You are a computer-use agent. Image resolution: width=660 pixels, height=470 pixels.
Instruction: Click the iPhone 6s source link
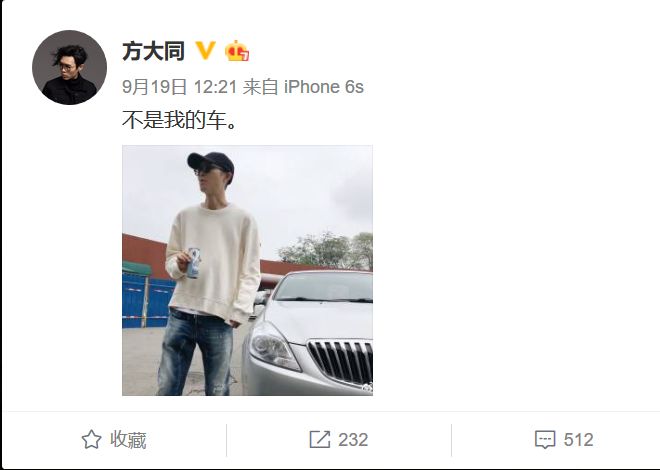click(324, 87)
